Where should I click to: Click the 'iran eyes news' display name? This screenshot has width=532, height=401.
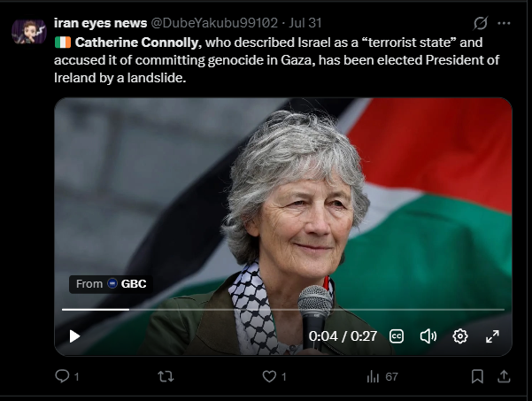[100, 23]
